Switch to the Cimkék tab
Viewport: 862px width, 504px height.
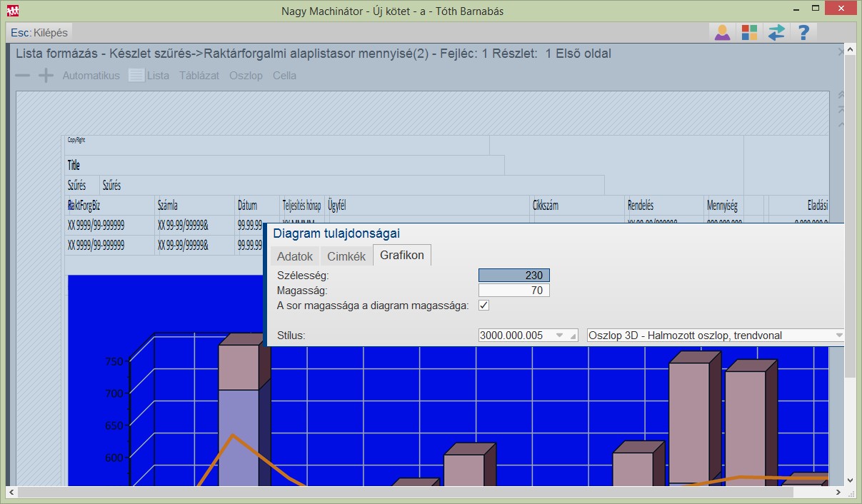point(346,256)
